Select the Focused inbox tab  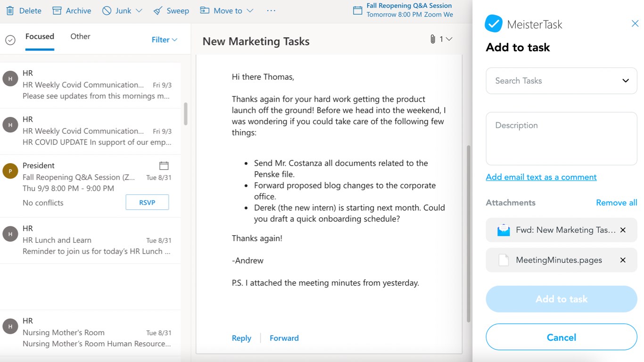coord(40,36)
